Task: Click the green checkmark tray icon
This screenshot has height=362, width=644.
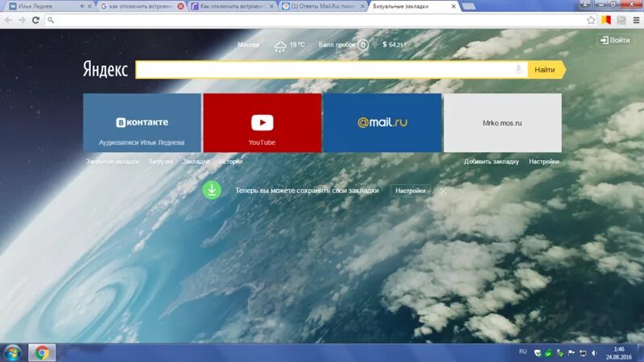Action: pyautogui.click(x=548, y=353)
